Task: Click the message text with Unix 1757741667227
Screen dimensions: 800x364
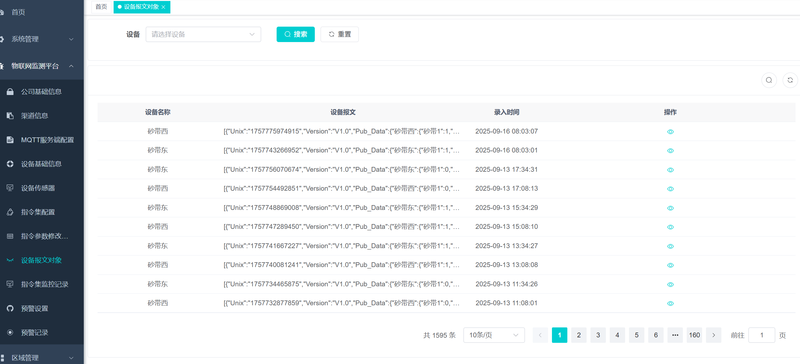Action: pos(342,246)
